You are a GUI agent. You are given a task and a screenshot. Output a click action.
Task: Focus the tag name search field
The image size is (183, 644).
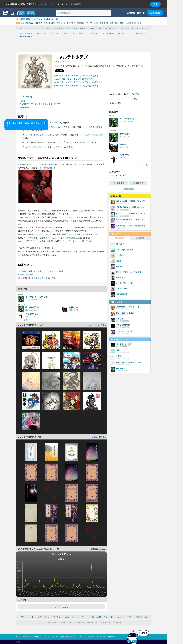click(83, 13)
